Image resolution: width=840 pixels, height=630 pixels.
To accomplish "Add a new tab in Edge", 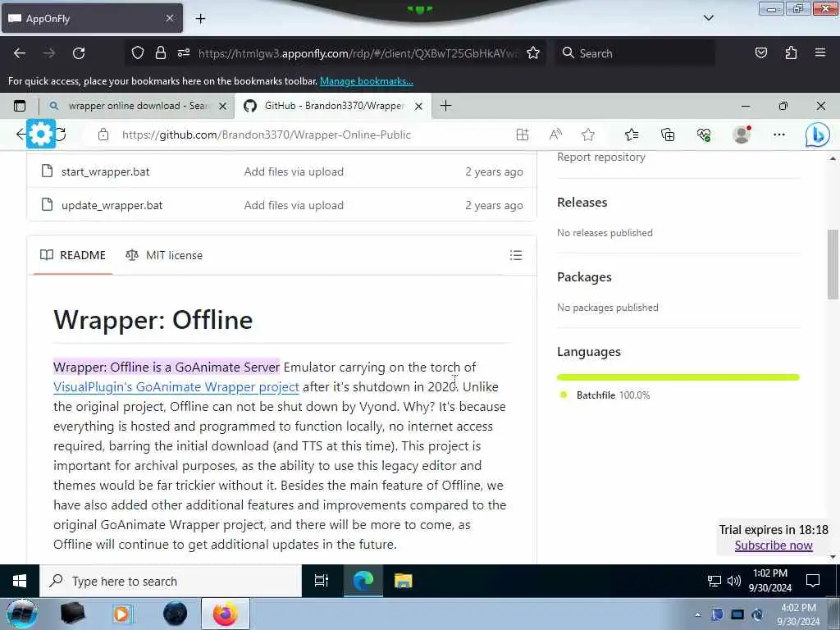I will [x=445, y=106].
